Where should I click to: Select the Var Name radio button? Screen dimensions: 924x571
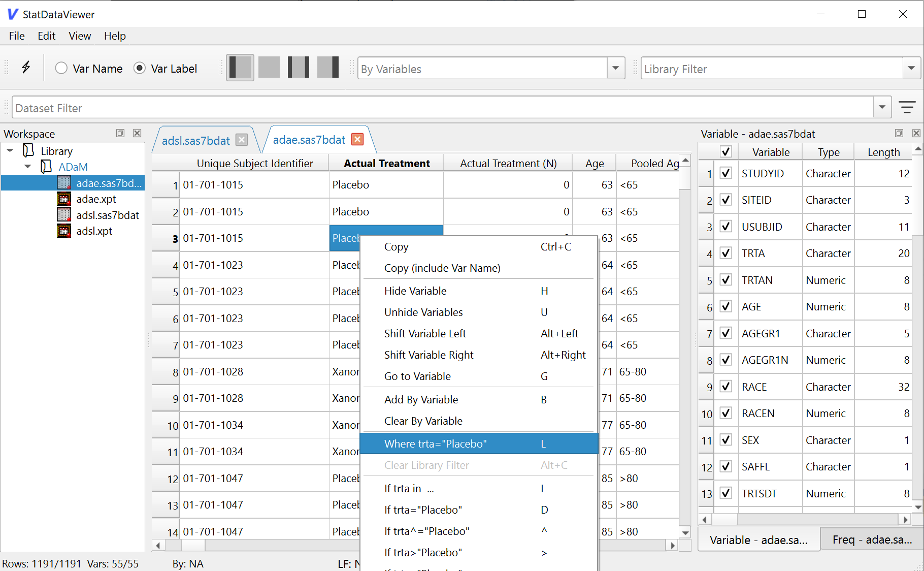(61, 69)
